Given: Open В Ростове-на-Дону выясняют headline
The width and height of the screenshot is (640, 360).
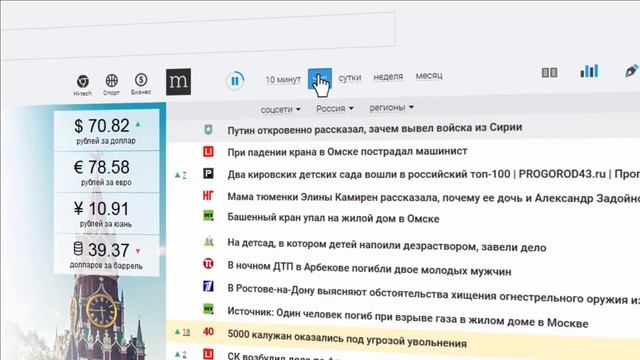Looking at the screenshot, I should click(433, 293).
